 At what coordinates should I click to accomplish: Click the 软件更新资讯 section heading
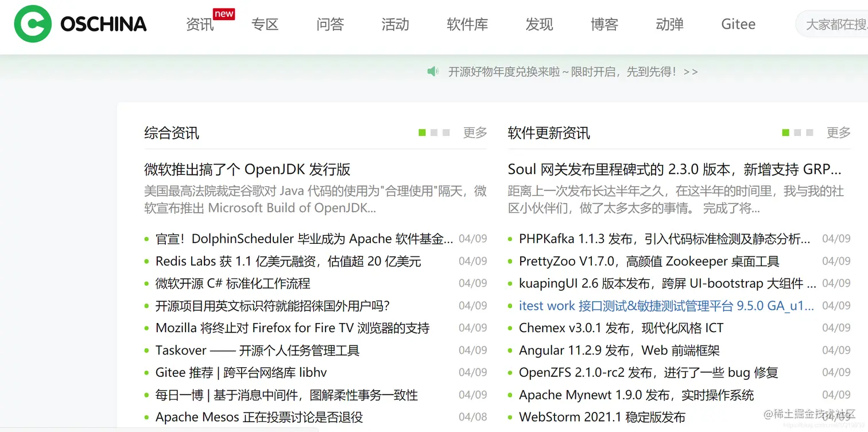point(549,133)
